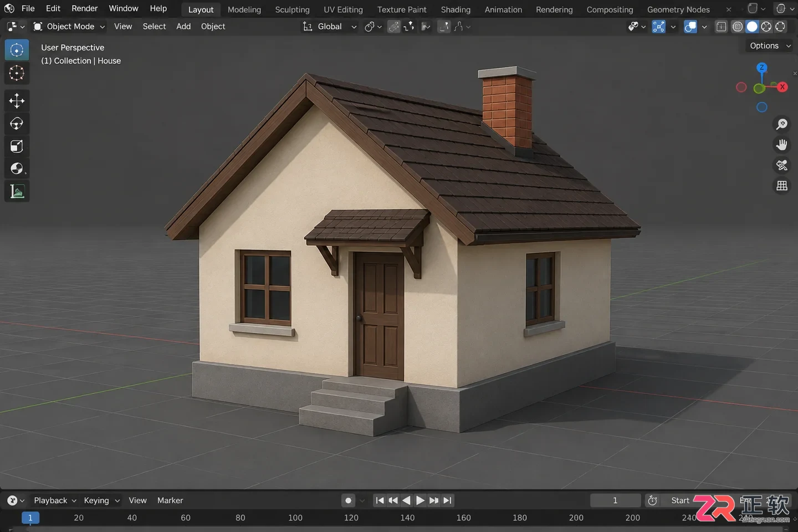Click the current frame number field
The height and width of the screenshot is (532, 798).
pos(615,500)
